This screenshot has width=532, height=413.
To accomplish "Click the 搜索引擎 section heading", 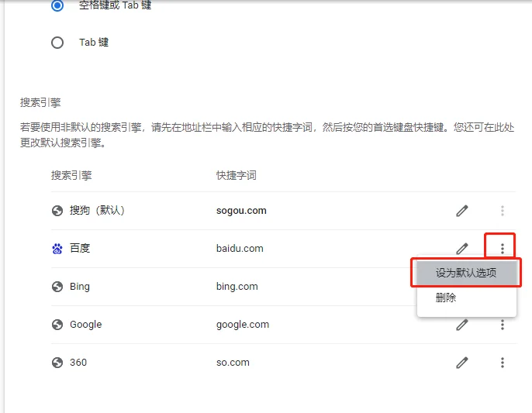I will (x=40, y=102).
